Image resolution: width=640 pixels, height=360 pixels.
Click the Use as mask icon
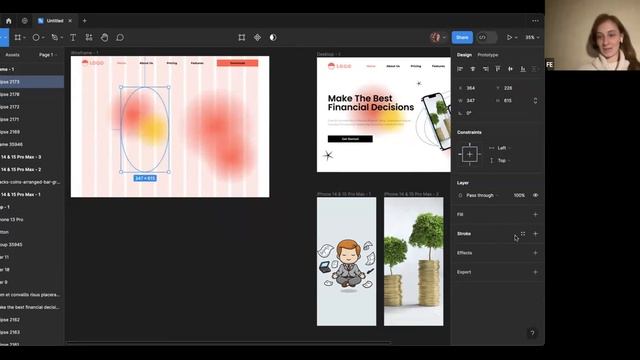[273, 38]
